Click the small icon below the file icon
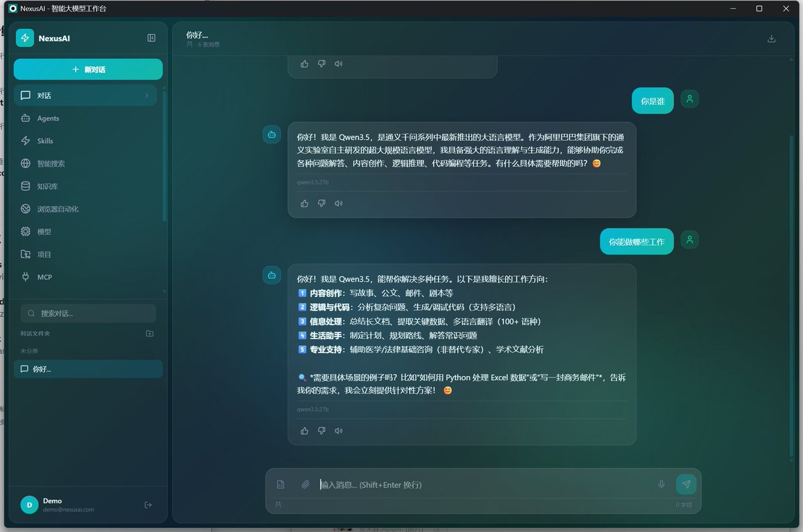This screenshot has height=532, width=803. tap(278, 505)
